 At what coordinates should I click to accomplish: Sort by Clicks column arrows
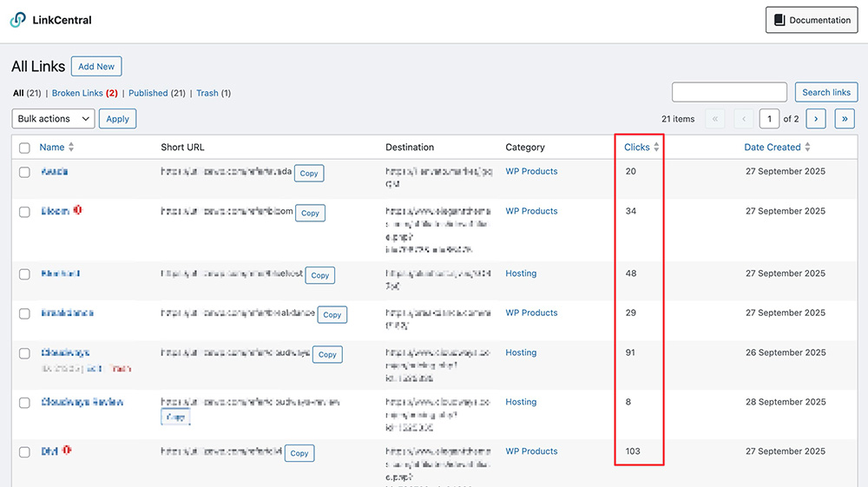[x=656, y=148]
